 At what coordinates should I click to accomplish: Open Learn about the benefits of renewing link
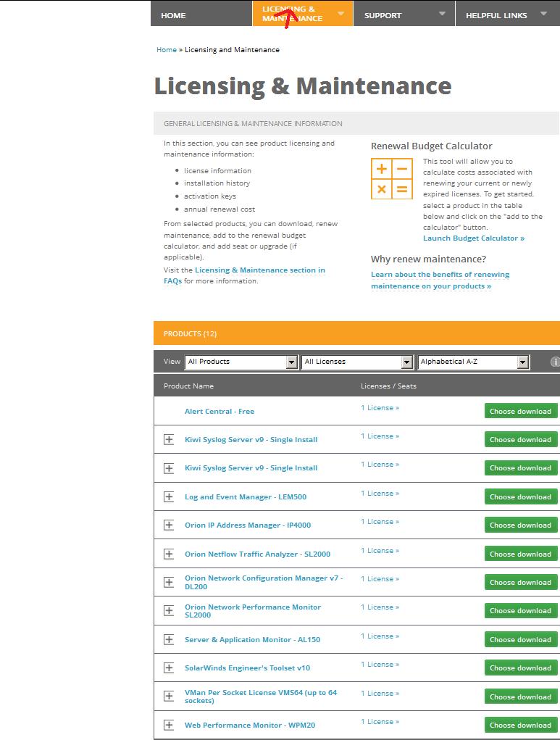coord(440,280)
